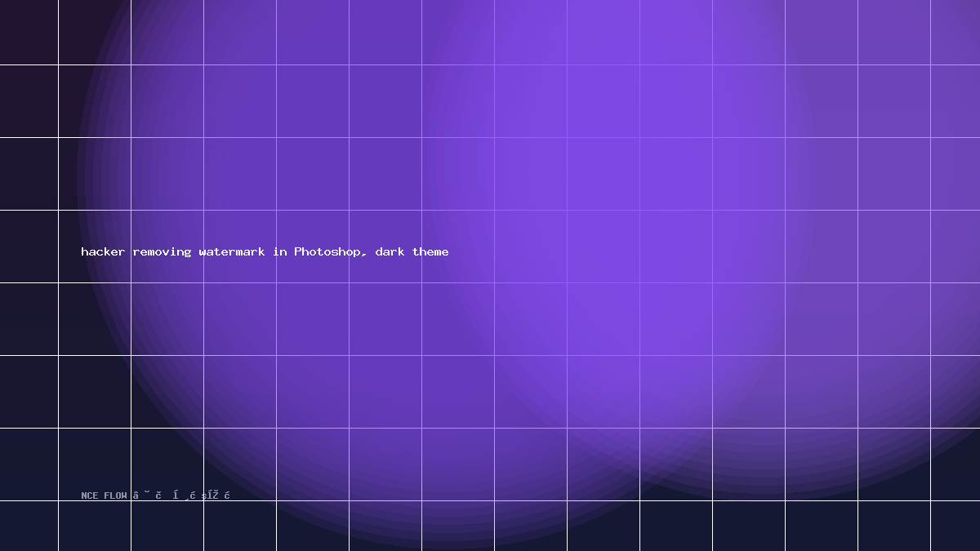Click the "NCE" text in the footer

[x=90, y=495]
